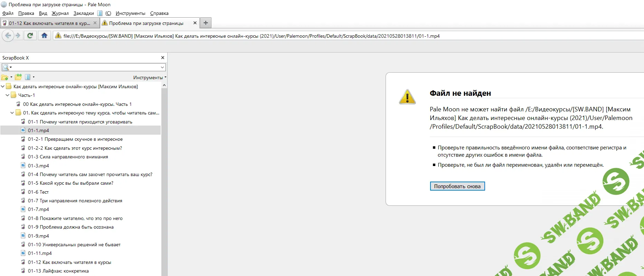Go to Home page icon
This screenshot has height=276, width=644.
[44, 36]
